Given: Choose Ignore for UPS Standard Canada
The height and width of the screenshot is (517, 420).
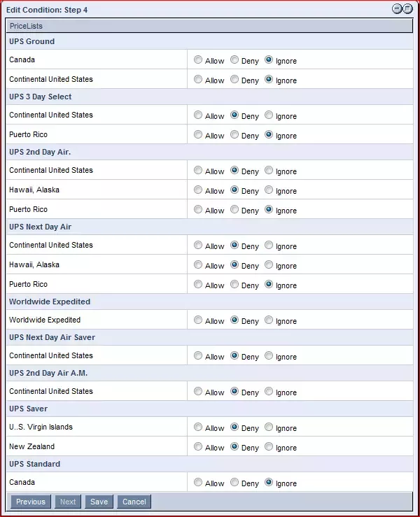Looking at the screenshot, I should tap(269, 483).
